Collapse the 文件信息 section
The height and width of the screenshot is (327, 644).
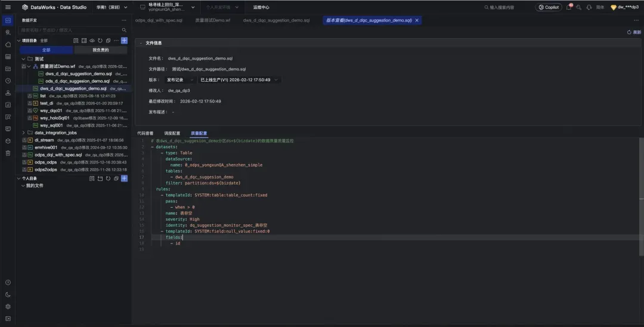coord(141,43)
